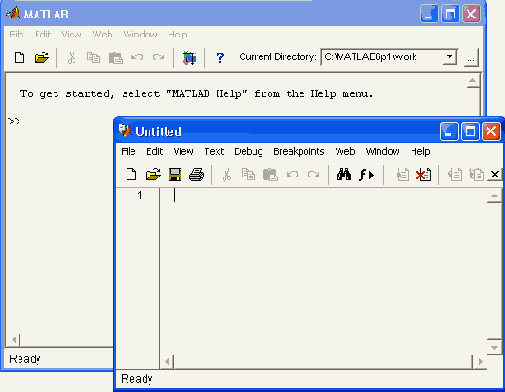
Task: Show function list icon in editor
Action: point(366,175)
